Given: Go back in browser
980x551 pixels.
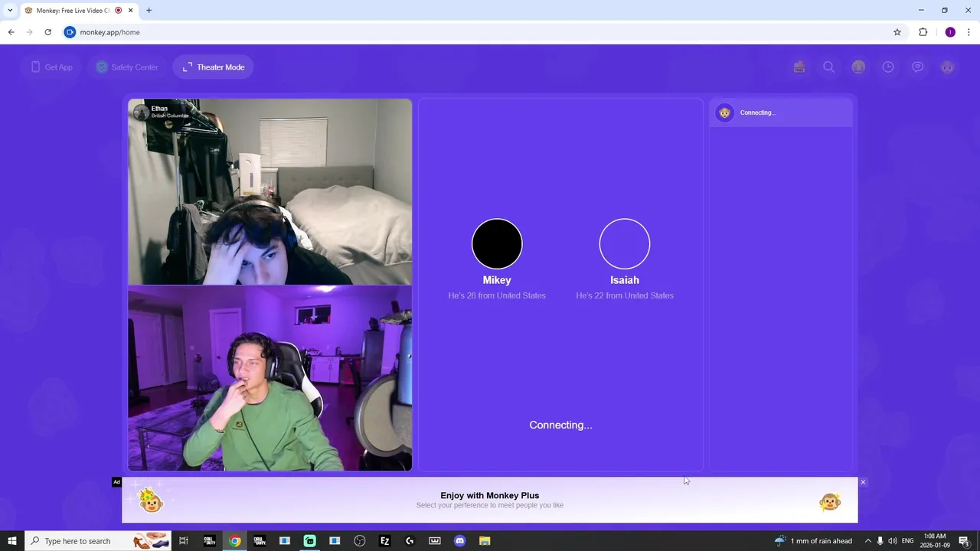Looking at the screenshot, I should click(x=11, y=32).
